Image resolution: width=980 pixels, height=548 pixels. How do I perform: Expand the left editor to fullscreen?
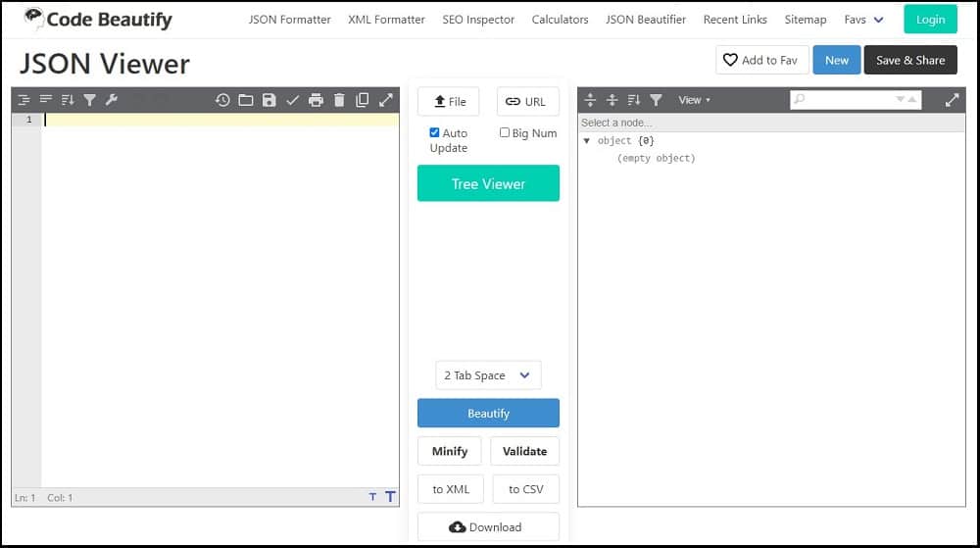(385, 100)
